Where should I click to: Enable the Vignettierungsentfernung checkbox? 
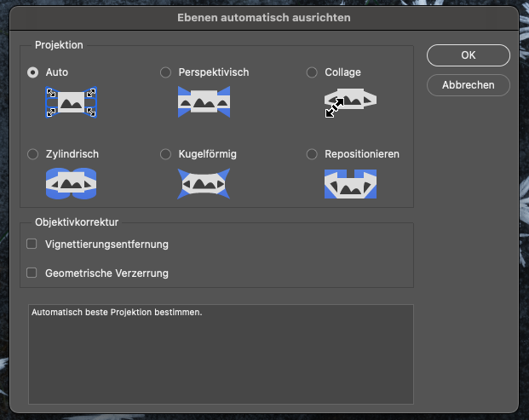click(32, 244)
